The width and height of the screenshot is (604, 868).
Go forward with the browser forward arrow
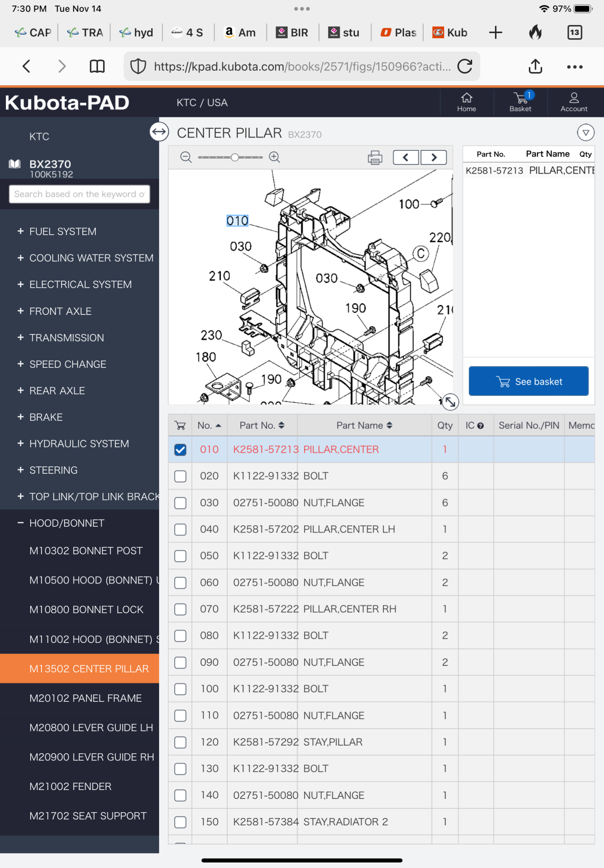(x=62, y=66)
